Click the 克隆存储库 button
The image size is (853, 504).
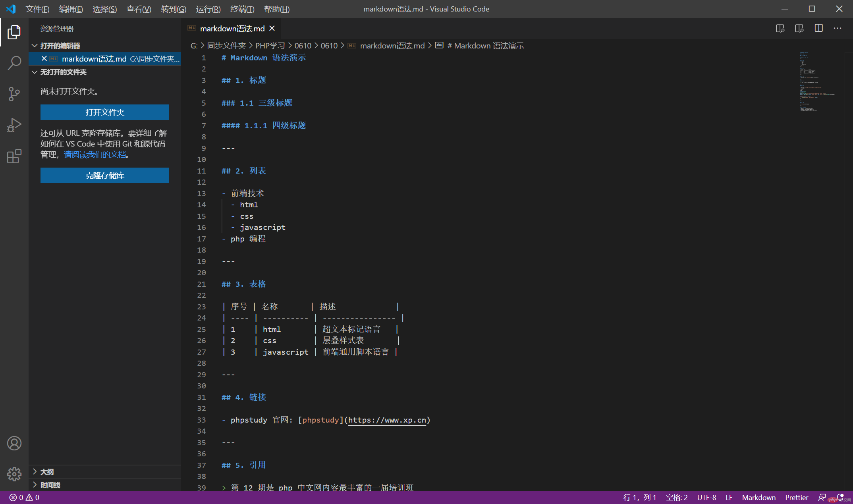(105, 176)
